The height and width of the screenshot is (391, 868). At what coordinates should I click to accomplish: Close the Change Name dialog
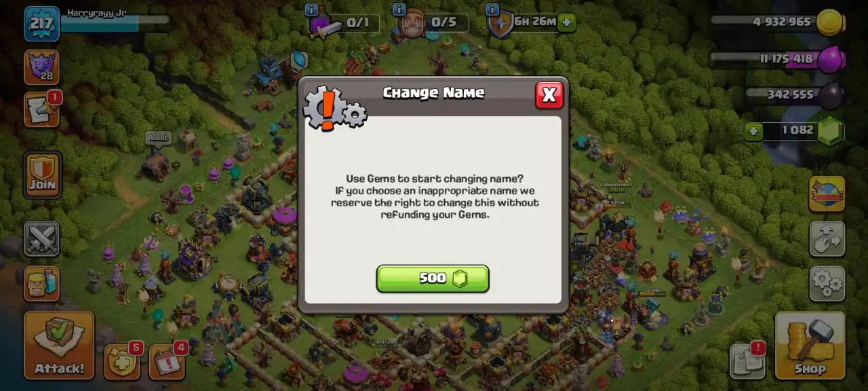pyautogui.click(x=549, y=95)
